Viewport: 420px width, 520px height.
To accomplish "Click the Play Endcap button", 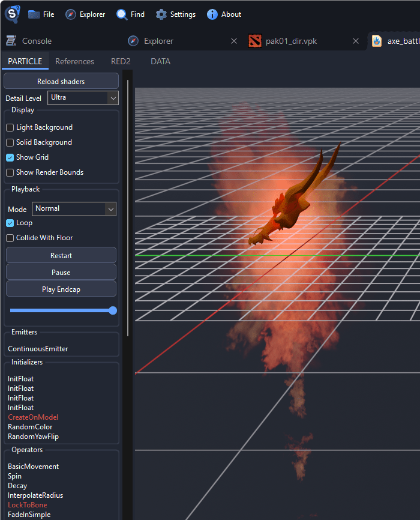I will pyautogui.click(x=61, y=289).
